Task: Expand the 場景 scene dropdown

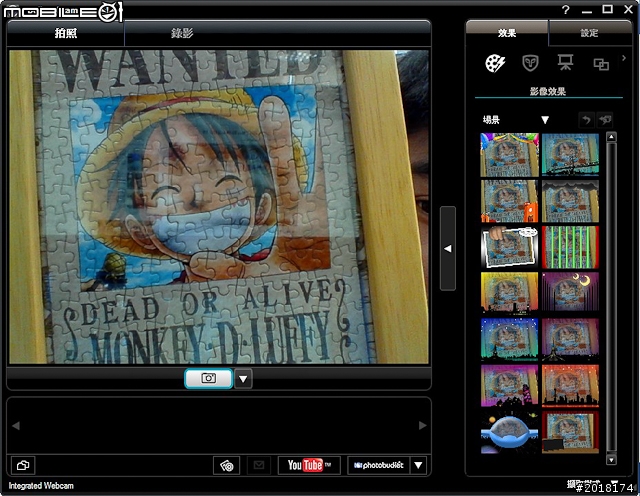Action: tap(544, 120)
